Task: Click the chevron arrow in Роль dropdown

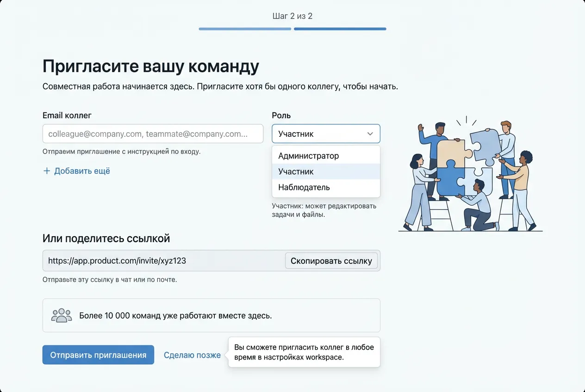Action: (x=370, y=134)
